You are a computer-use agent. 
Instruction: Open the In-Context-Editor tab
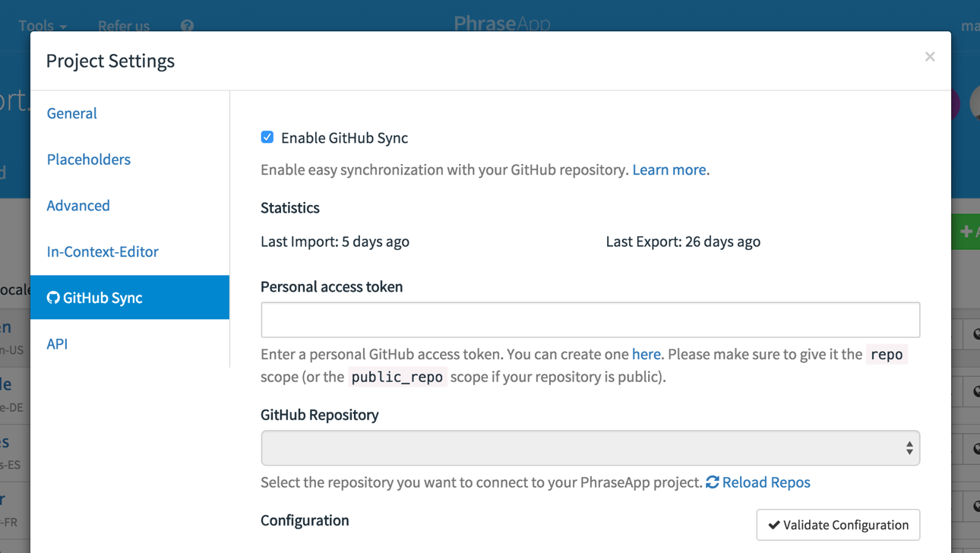point(103,251)
